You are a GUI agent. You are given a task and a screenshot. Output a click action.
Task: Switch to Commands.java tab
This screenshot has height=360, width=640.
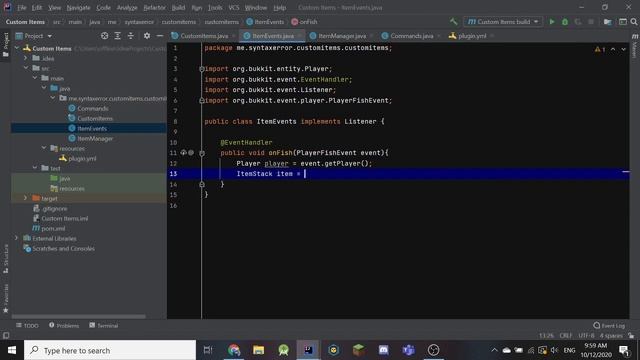[x=411, y=36]
